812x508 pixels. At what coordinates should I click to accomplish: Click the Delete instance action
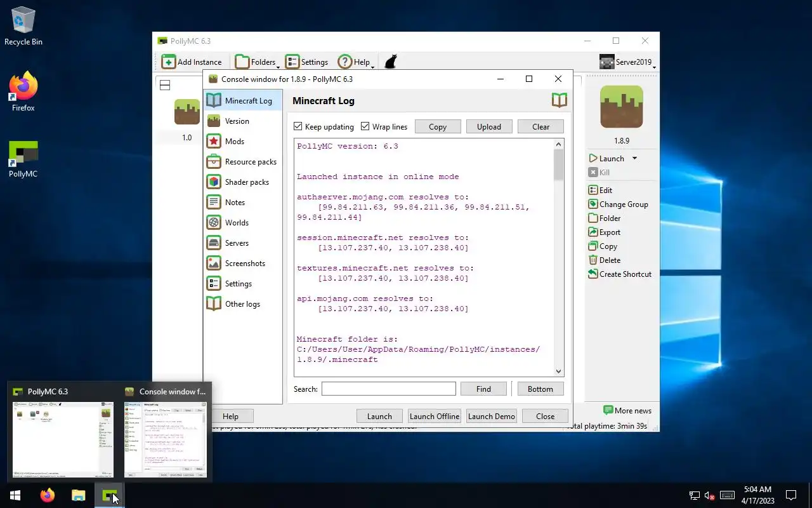[x=604, y=260]
